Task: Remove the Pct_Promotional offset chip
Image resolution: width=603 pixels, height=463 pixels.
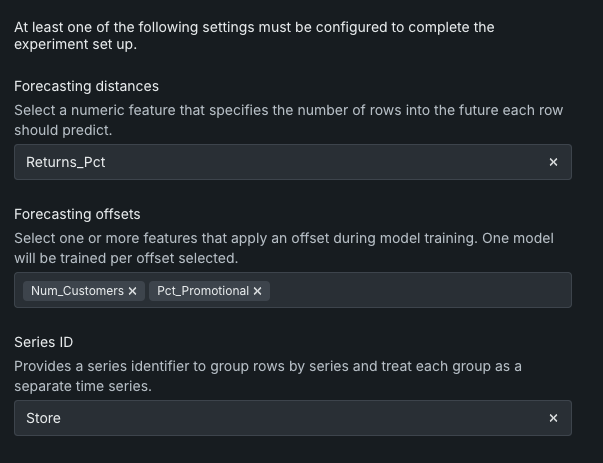Action: point(257,291)
